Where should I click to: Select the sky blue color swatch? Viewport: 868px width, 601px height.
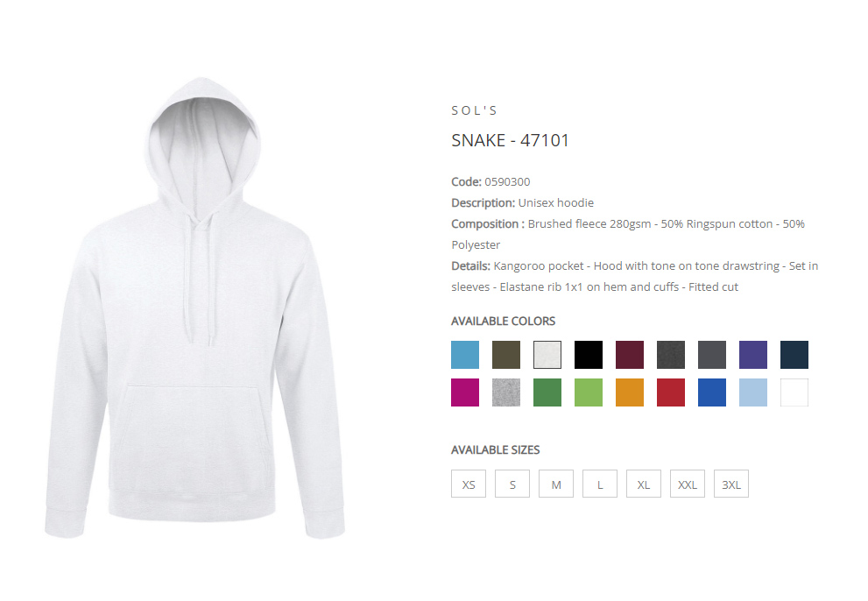click(465, 355)
